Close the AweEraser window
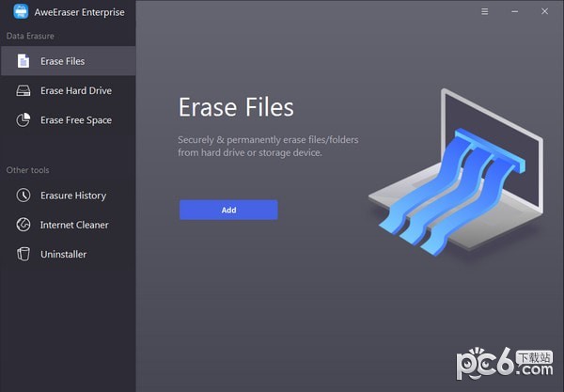This screenshot has width=564, height=392. tap(544, 11)
